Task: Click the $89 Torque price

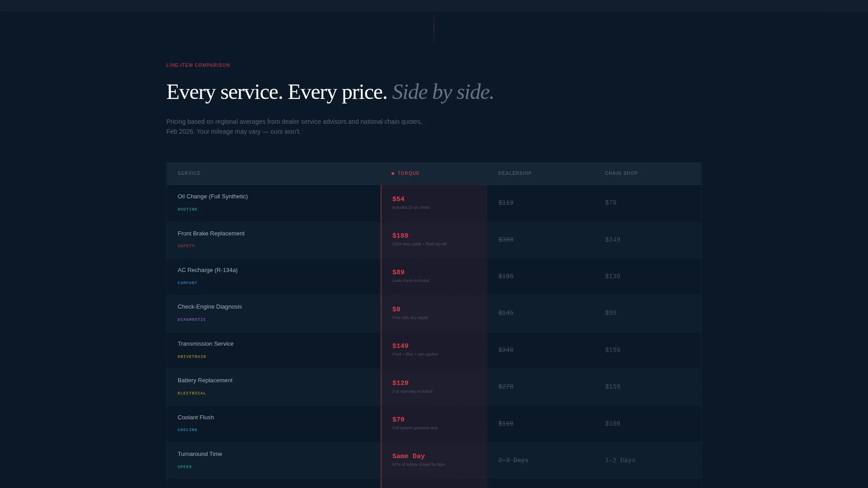Action: [x=398, y=272]
